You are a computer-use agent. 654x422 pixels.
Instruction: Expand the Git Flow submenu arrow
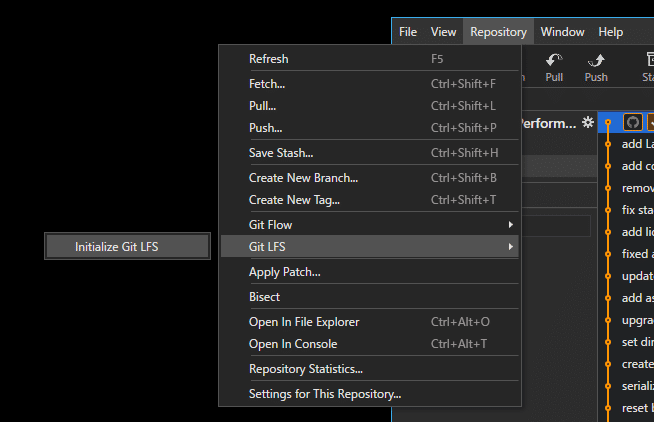[x=511, y=225]
